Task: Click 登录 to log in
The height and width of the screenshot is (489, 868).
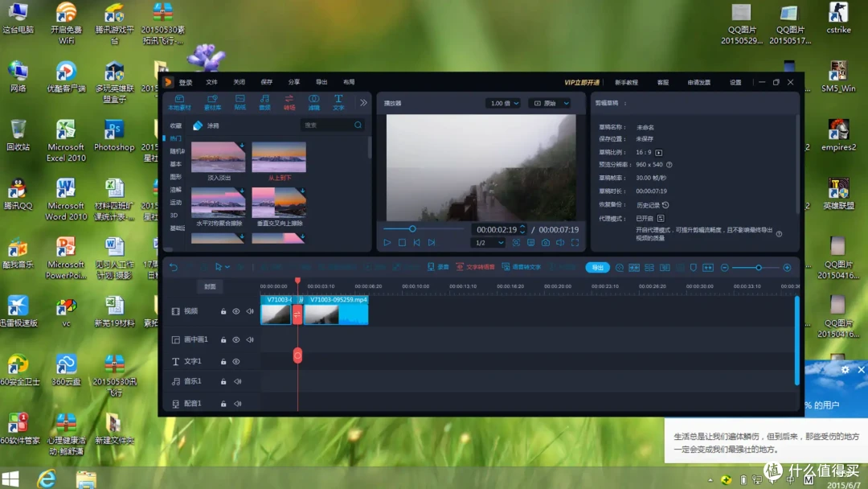Action: (186, 83)
